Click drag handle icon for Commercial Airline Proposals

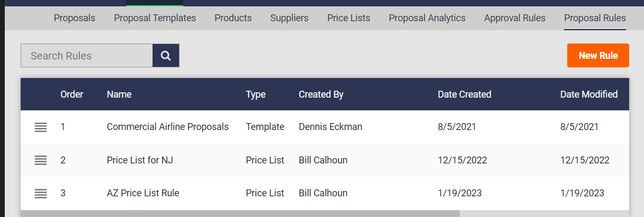tap(41, 127)
